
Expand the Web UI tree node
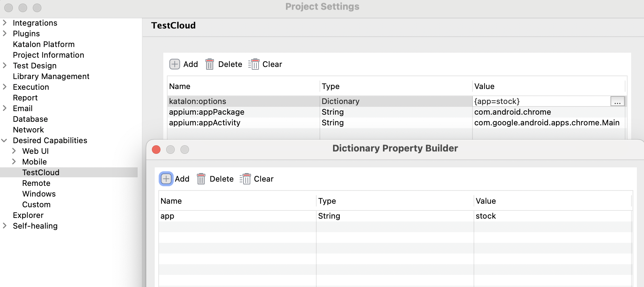click(14, 151)
